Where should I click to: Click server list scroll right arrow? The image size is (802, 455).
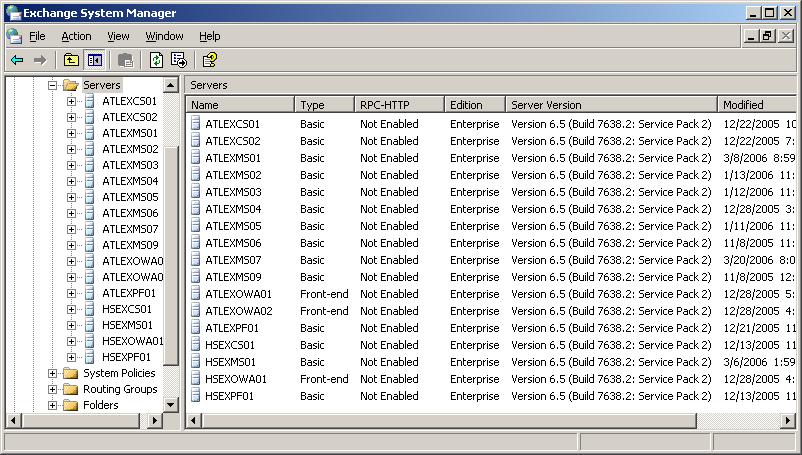click(788, 421)
